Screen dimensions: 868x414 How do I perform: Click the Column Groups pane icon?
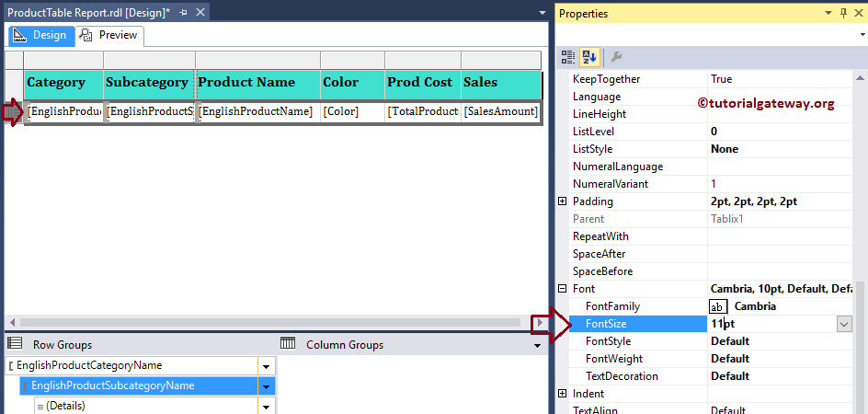tap(288, 344)
